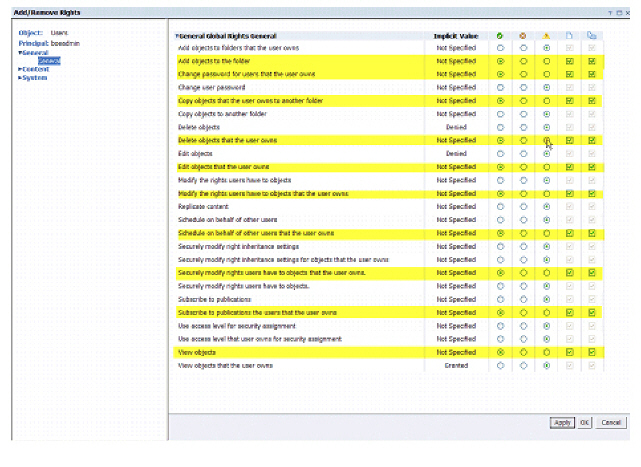Grant the 'Delete objects' right
This screenshot has height=467, width=641.
500,127
